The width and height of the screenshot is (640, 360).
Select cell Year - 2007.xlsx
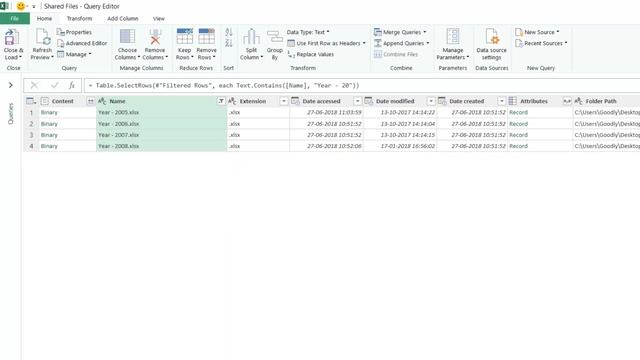coord(162,135)
